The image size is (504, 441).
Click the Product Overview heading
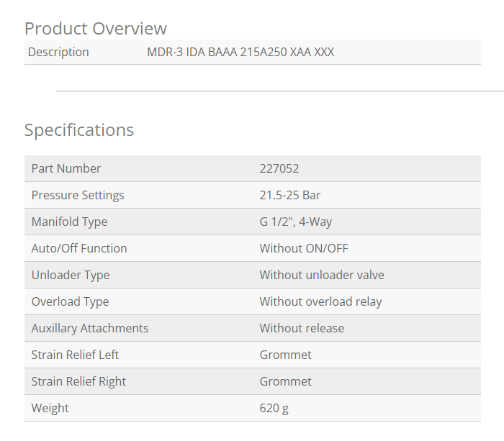tap(96, 29)
